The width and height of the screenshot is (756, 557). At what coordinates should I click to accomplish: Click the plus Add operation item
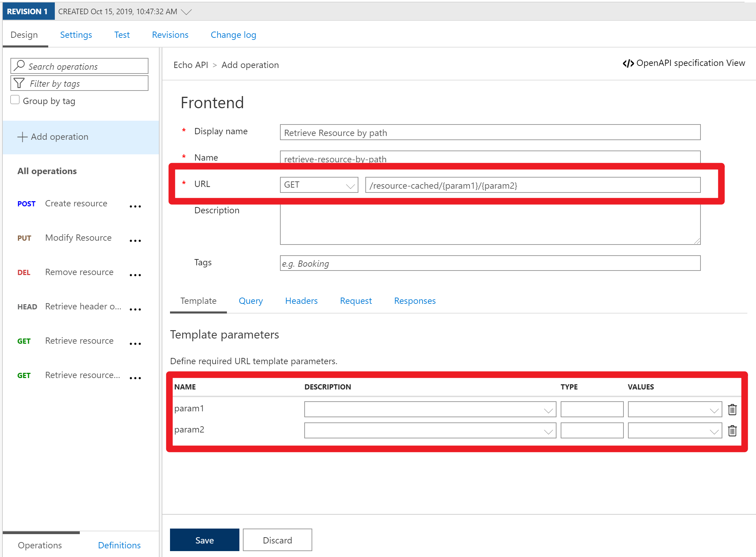(53, 137)
